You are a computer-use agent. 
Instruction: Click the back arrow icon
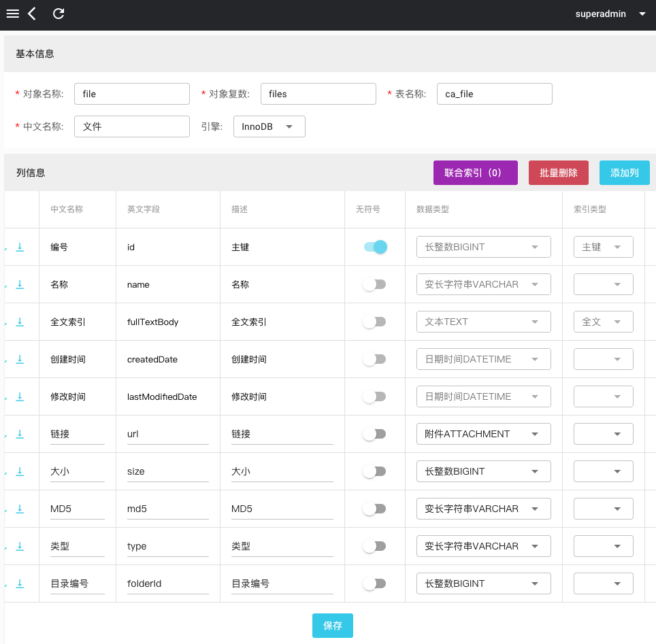pos(32,14)
